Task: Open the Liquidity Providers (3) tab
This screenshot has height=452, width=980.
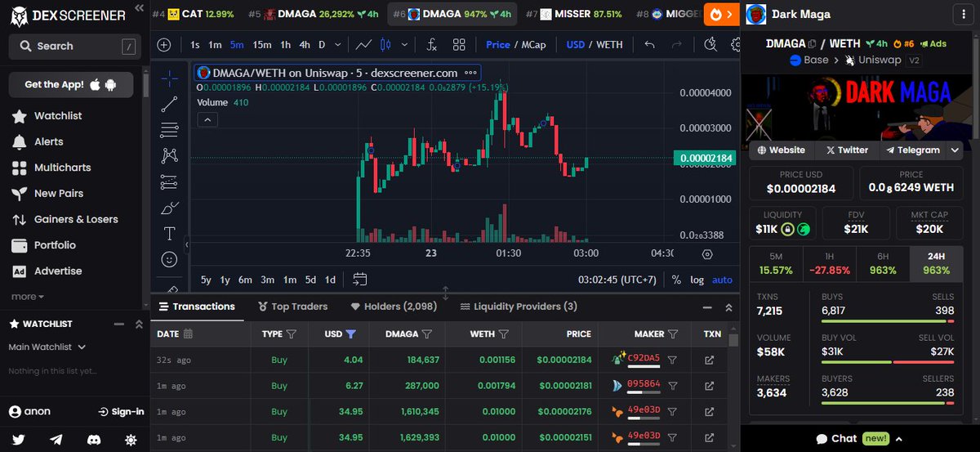Action: click(x=519, y=307)
